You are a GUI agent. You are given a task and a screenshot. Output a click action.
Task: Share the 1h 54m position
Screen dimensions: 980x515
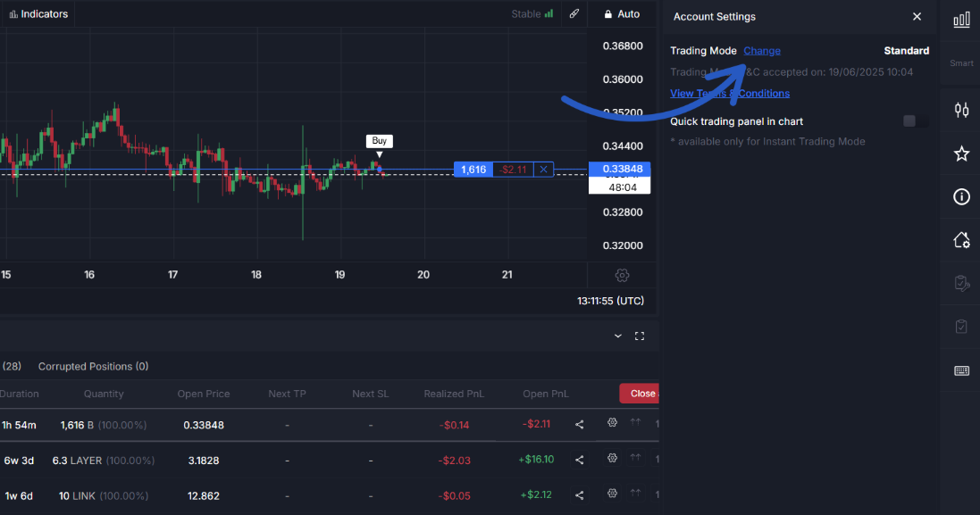[580, 425]
